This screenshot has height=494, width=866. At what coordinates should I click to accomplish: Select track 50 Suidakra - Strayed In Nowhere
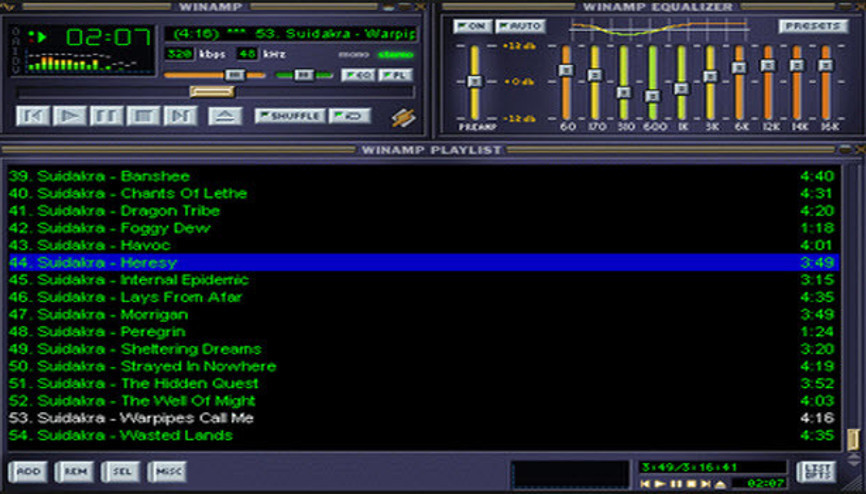coord(424,366)
